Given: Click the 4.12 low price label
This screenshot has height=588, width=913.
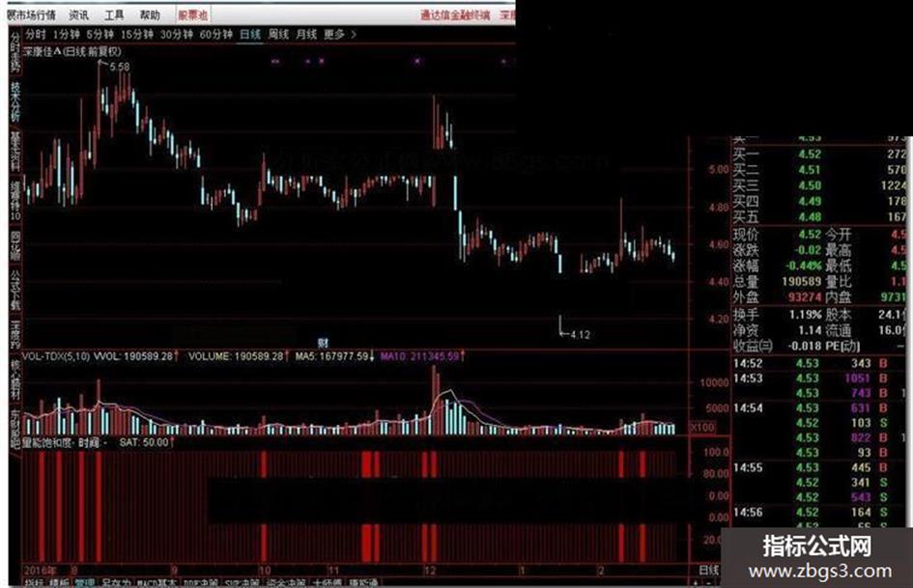Looking at the screenshot, I should coord(580,335).
